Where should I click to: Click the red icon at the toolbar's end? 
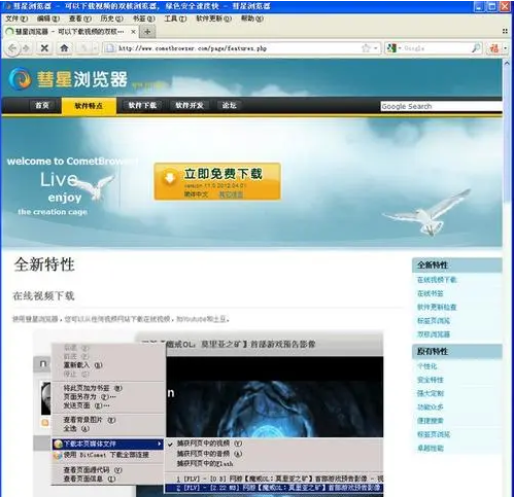pyautogui.click(x=494, y=49)
